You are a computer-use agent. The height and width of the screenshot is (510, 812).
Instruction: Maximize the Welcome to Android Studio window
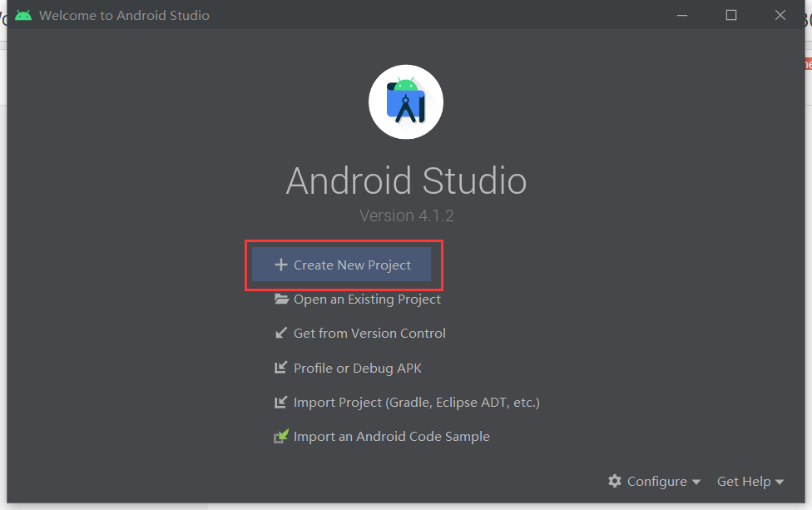731,15
